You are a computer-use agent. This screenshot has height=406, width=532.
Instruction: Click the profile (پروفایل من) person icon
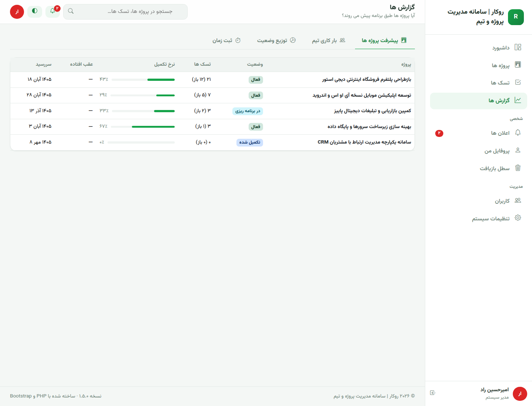[x=518, y=150]
